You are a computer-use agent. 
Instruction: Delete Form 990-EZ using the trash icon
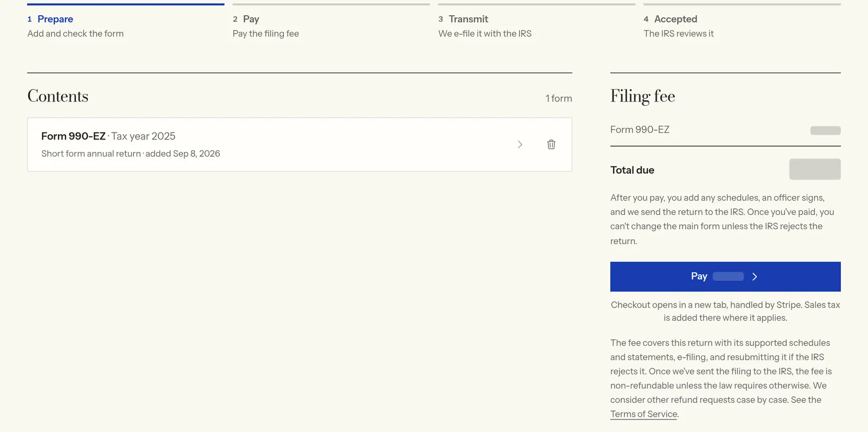pos(551,144)
